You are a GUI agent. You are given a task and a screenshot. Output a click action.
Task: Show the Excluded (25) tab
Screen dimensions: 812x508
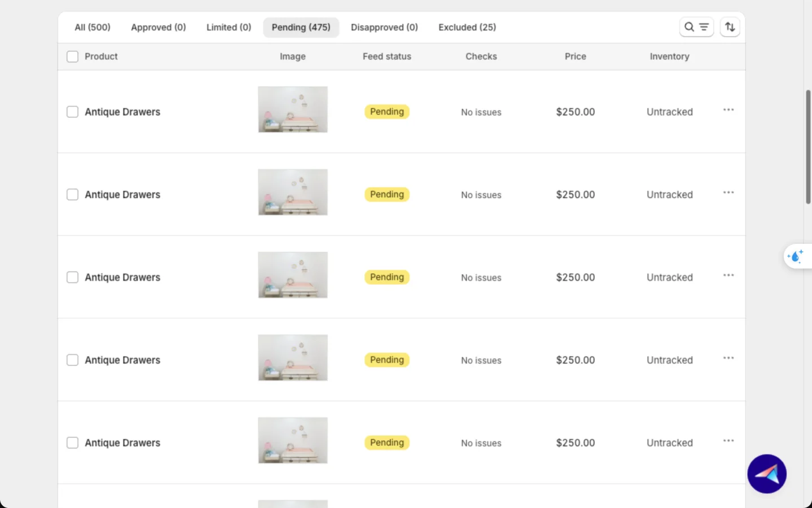[x=467, y=27]
